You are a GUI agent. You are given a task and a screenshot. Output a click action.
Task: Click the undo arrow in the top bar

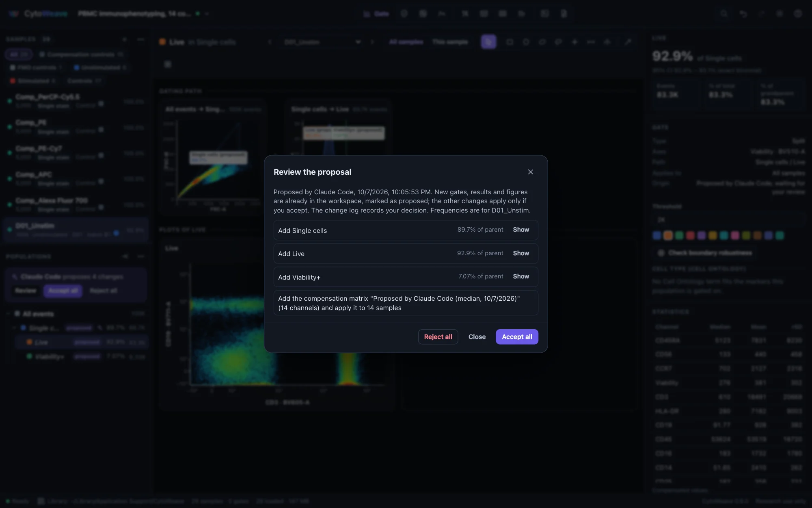(743, 13)
